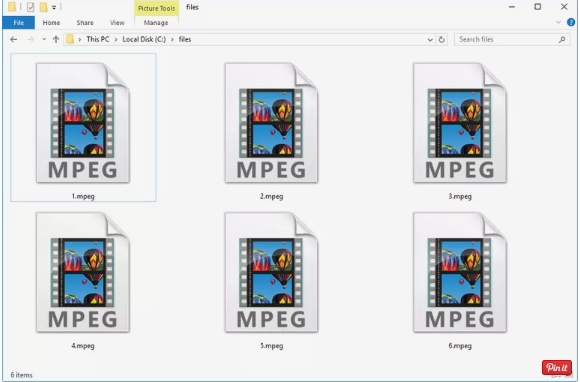Expand the chevron before This PC

tap(80, 39)
